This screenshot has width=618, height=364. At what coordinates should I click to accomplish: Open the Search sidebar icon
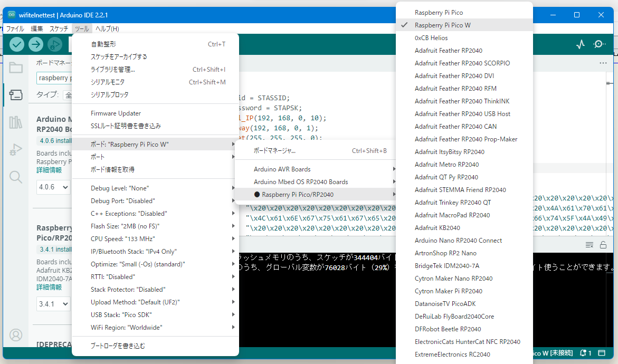click(16, 177)
